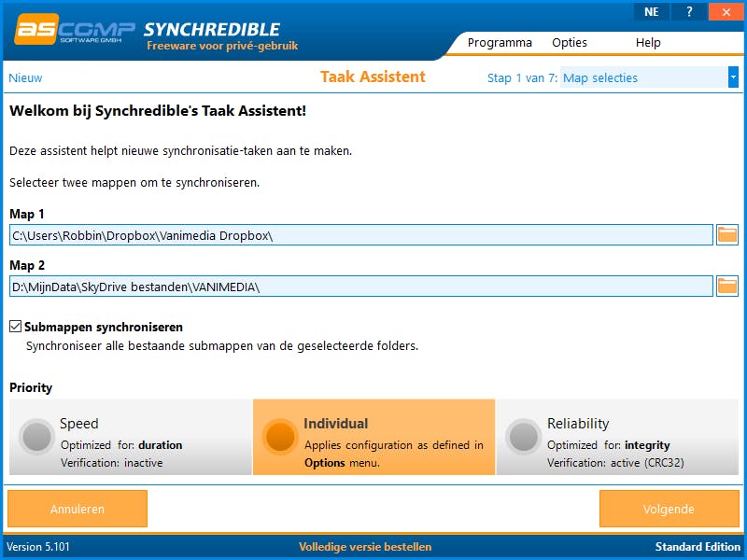Focus the Map 2 path field
This screenshot has height=560, width=747.
[361, 287]
